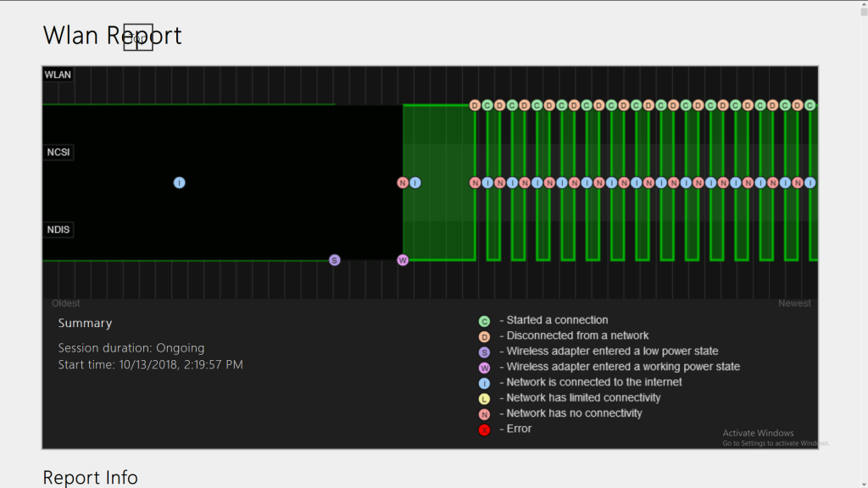
Task: Click the NDIS row label
Action: pyautogui.click(x=58, y=230)
